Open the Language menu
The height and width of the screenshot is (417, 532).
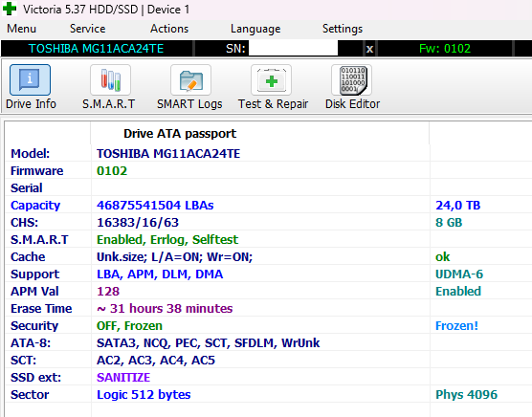pos(255,29)
